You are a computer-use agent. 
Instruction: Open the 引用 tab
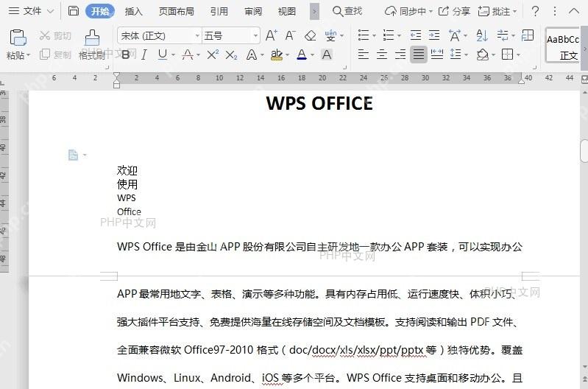[219, 11]
